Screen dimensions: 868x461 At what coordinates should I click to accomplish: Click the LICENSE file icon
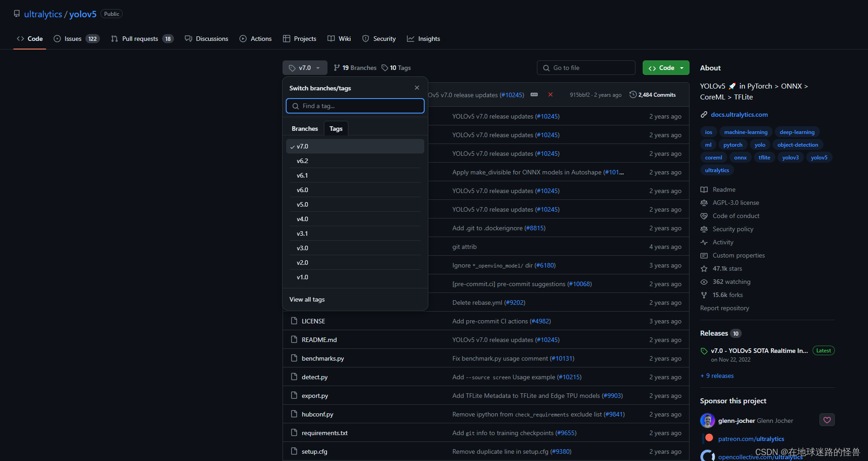pyautogui.click(x=294, y=321)
